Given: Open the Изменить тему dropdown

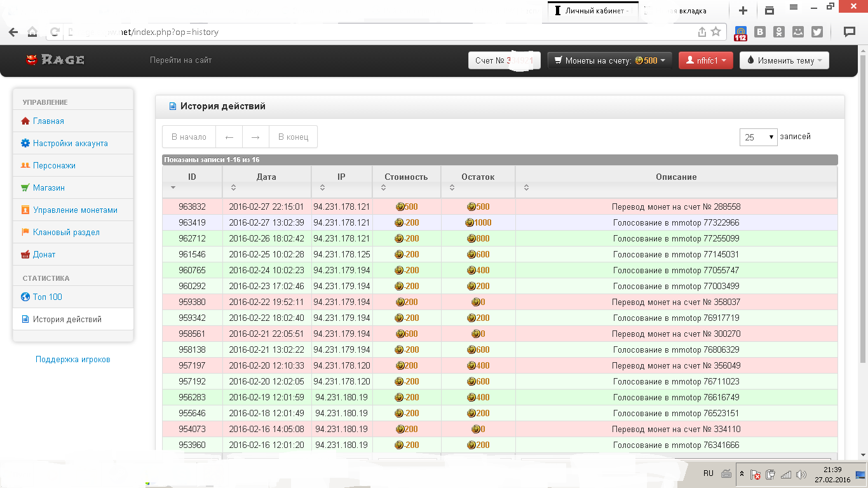Looking at the screenshot, I should 784,60.
